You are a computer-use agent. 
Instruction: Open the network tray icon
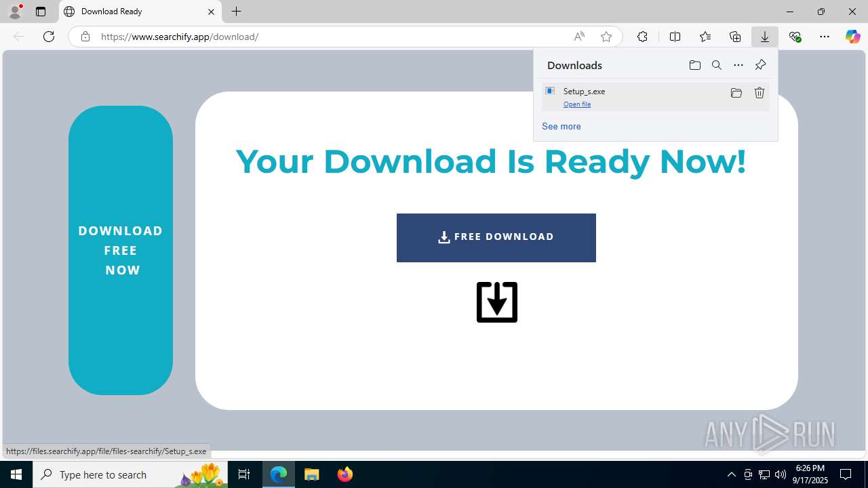pyautogui.click(x=764, y=474)
